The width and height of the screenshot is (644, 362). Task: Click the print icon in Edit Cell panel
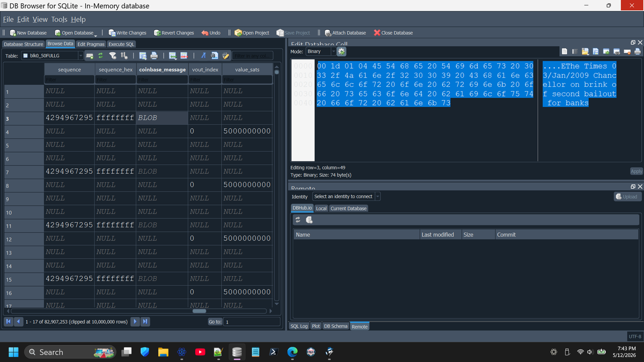[x=637, y=51]
